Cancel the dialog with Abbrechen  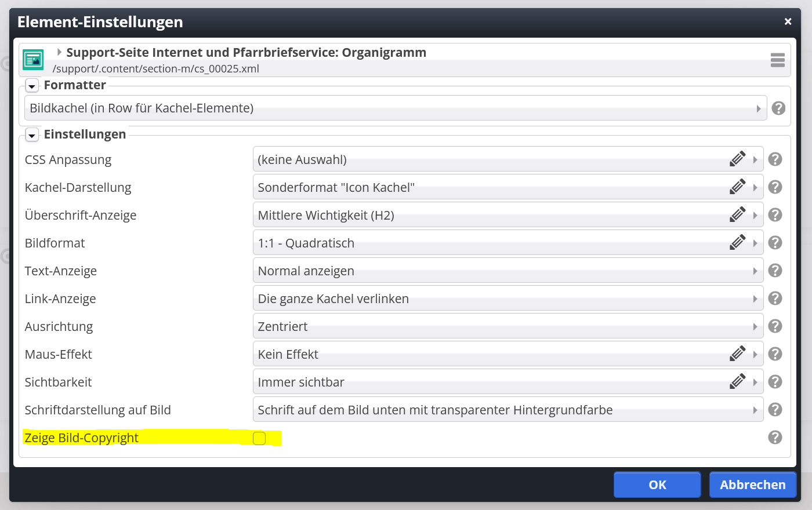(x=752, y=485)
